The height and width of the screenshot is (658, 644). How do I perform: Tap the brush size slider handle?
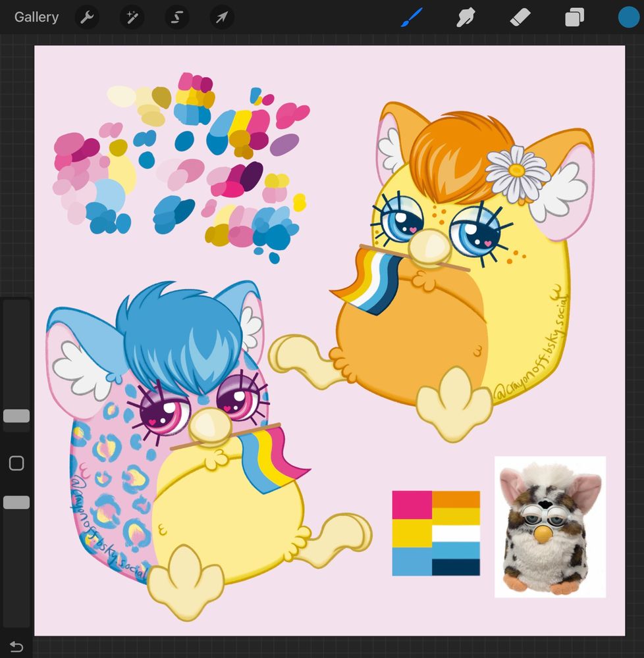(x=16, y=415)
